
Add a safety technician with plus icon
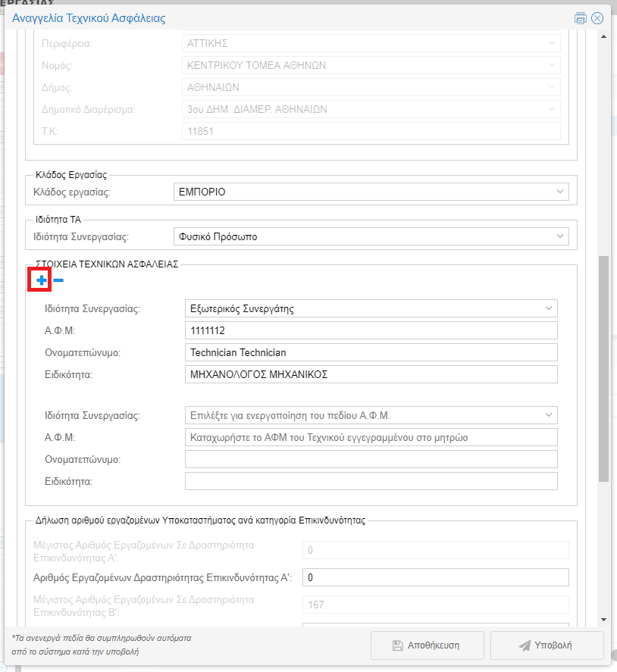(42, 280)
